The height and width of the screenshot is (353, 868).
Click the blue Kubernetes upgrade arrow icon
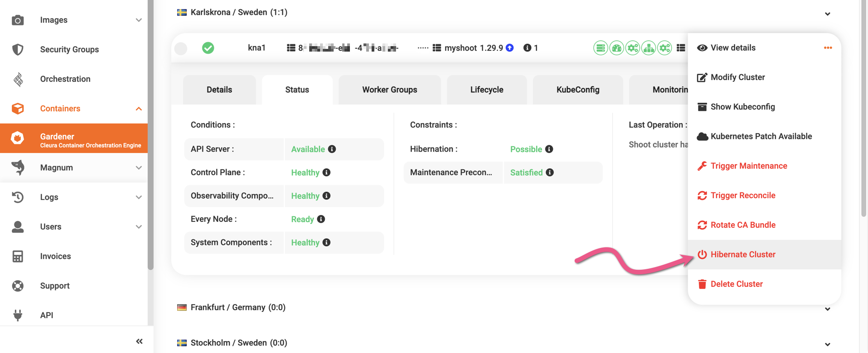tap(509, 48)
